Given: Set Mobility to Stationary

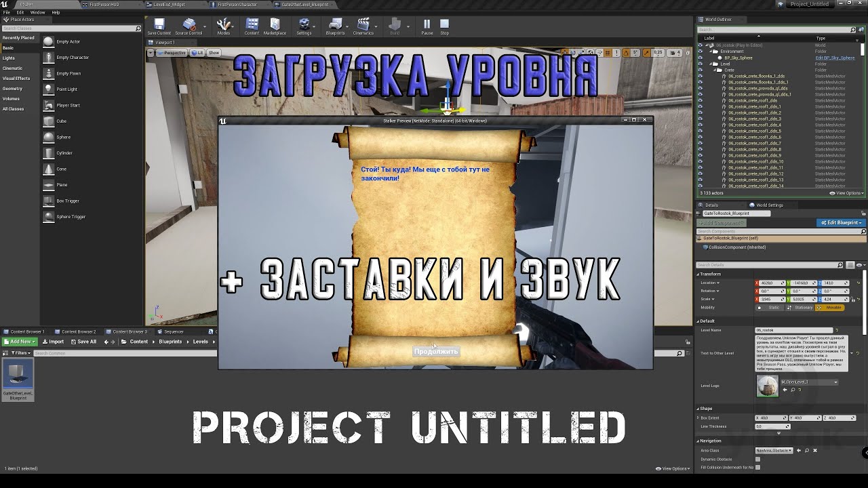Looking at the screenshot, I should click(x=801, y=307).
